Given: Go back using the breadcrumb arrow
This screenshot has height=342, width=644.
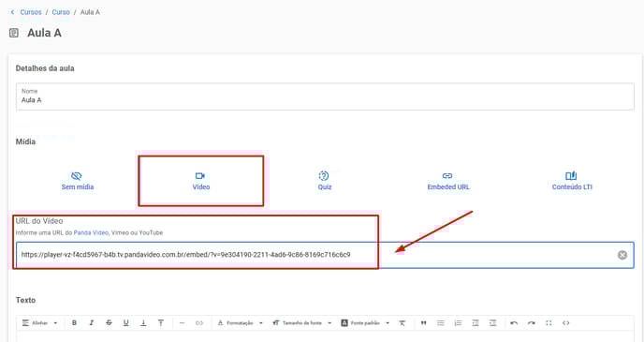Looking at the screenshot, I should (x=12, y=12).
